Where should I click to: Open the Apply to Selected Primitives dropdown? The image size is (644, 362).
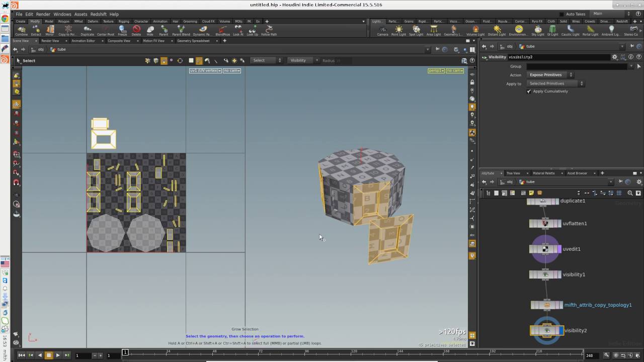(x=555, y=83)
